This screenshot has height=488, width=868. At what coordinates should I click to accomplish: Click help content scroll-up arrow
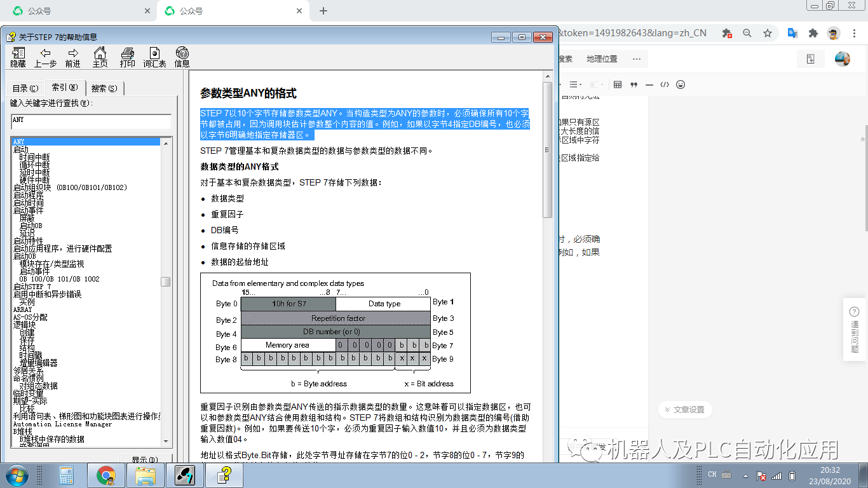click(x=547, y=76)
